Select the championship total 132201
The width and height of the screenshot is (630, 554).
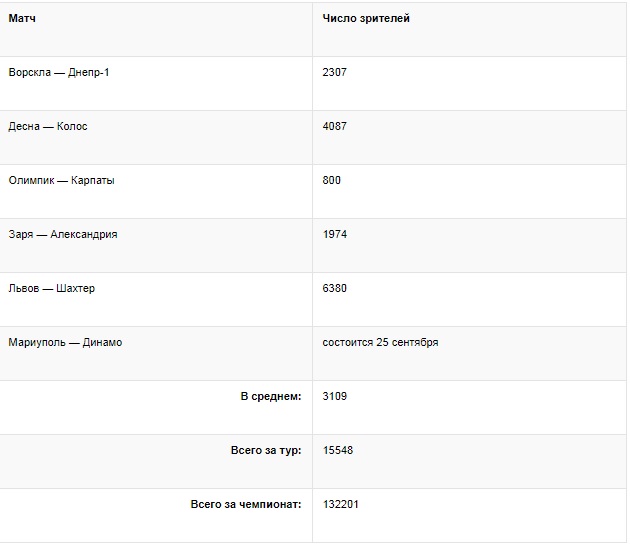tap(341, 505)
